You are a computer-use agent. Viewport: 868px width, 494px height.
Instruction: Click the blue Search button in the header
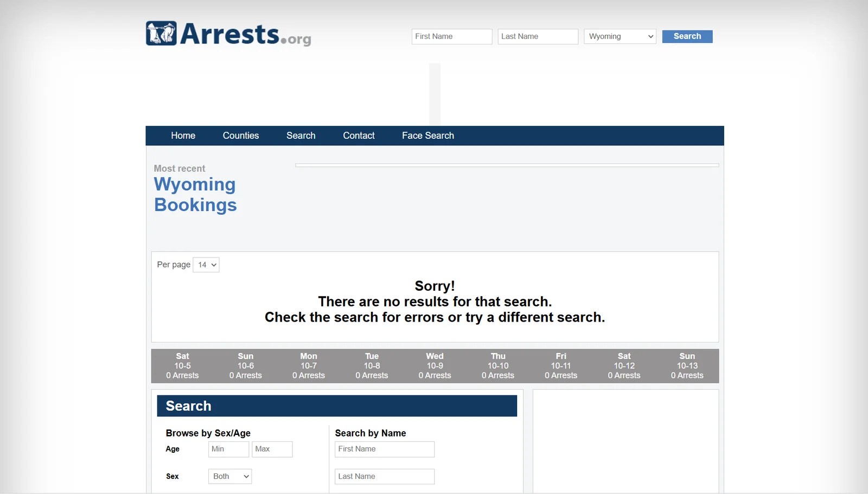click(687, 36)
